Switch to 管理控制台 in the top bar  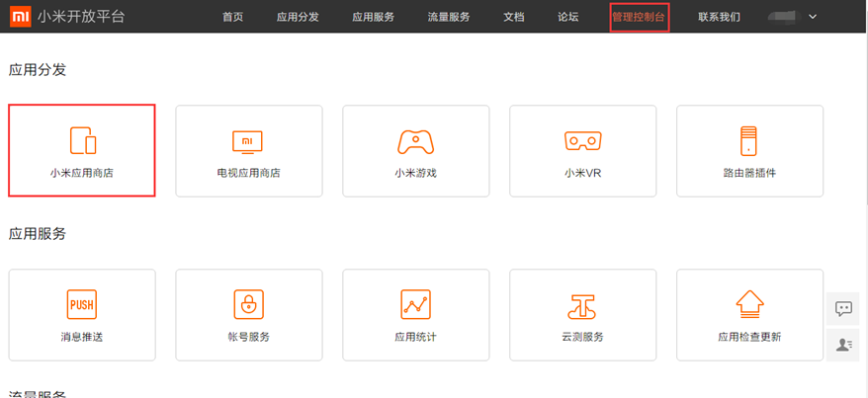tap(639, 17)
